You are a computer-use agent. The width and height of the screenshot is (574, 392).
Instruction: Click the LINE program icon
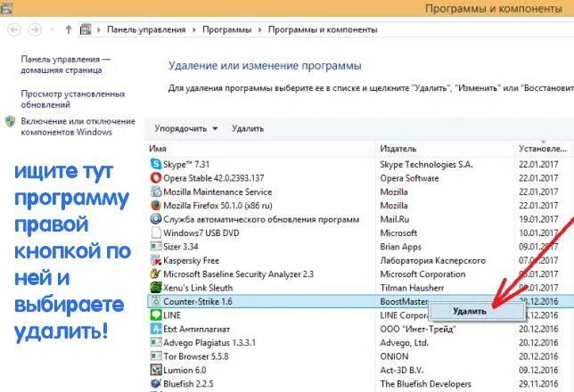[156, 315]
